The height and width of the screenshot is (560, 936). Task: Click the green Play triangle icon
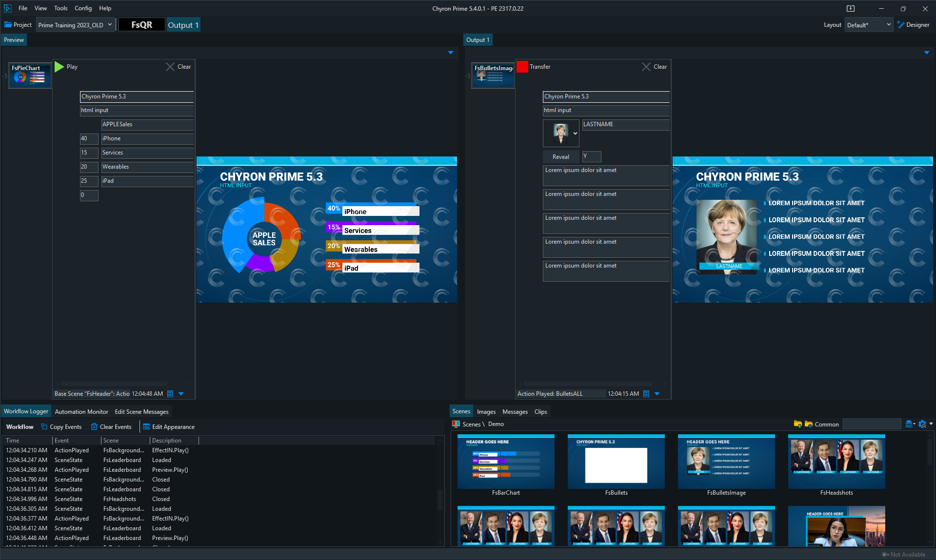pyautogui.click(x=60, y=67)
